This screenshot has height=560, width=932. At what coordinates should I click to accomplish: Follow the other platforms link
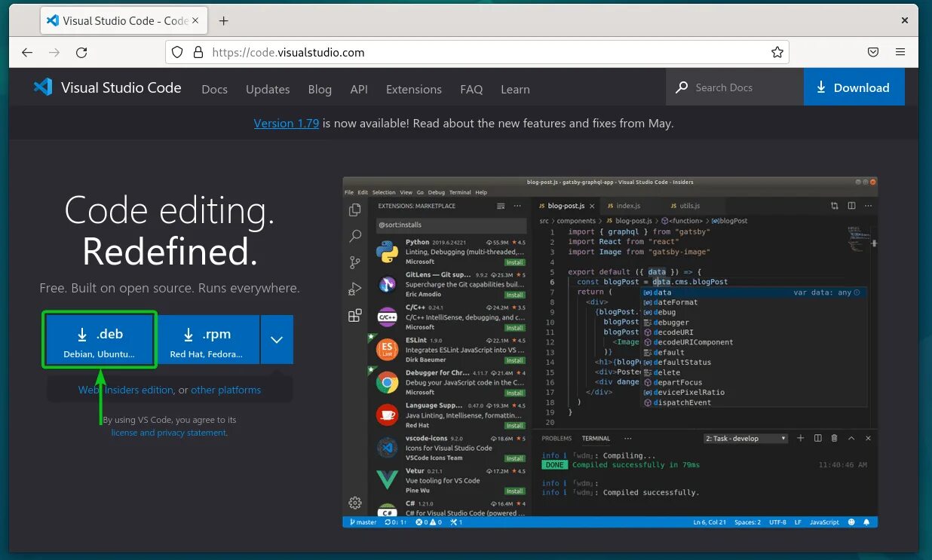[x=226, y=390]
